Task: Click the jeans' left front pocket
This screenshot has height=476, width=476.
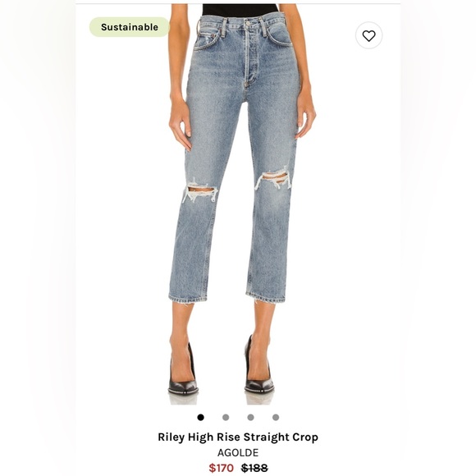Action: coord(208,38)
